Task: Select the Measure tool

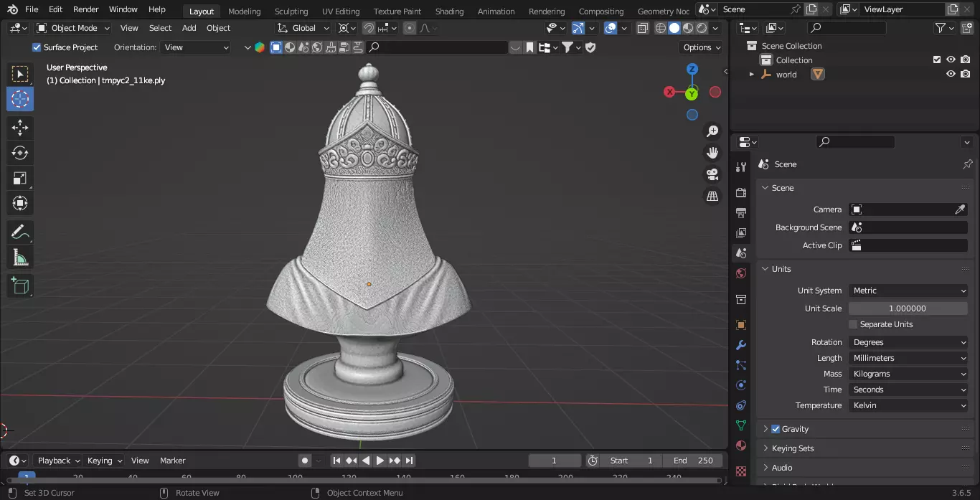Action: tap(20, 257)
